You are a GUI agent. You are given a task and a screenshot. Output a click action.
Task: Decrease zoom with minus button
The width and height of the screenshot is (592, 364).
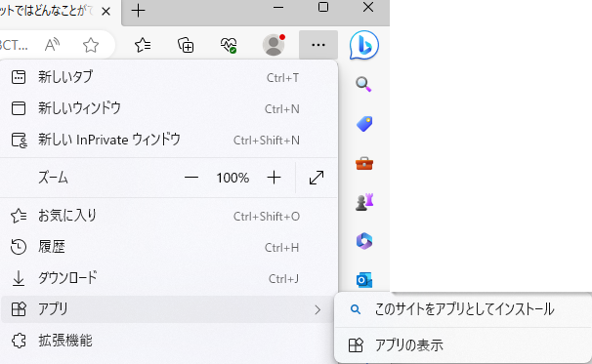click(191, 178)
